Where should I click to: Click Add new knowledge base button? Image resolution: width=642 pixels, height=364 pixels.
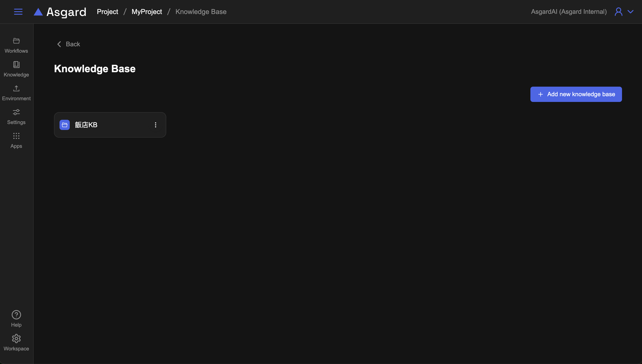(x=576, y=94)
